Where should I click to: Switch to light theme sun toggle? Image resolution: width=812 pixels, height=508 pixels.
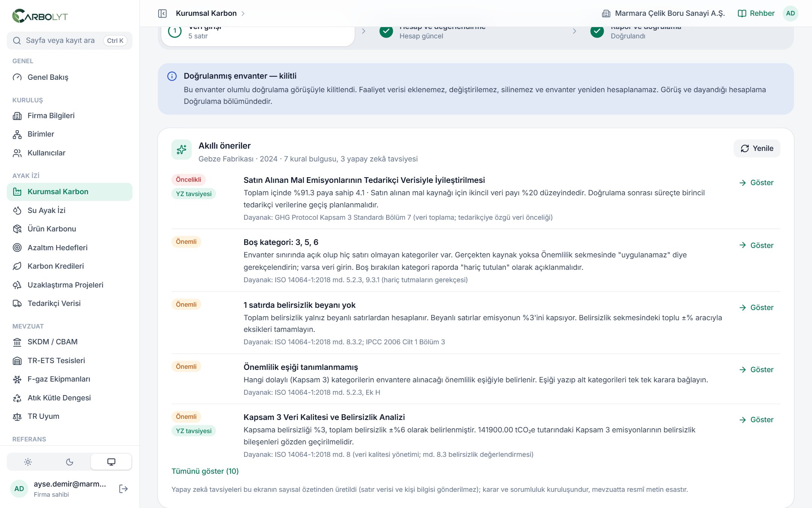[x=28, y=462]
